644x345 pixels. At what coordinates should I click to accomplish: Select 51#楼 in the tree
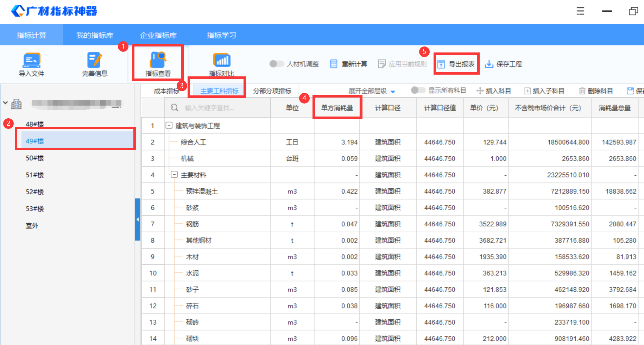(x=35, y=175)
